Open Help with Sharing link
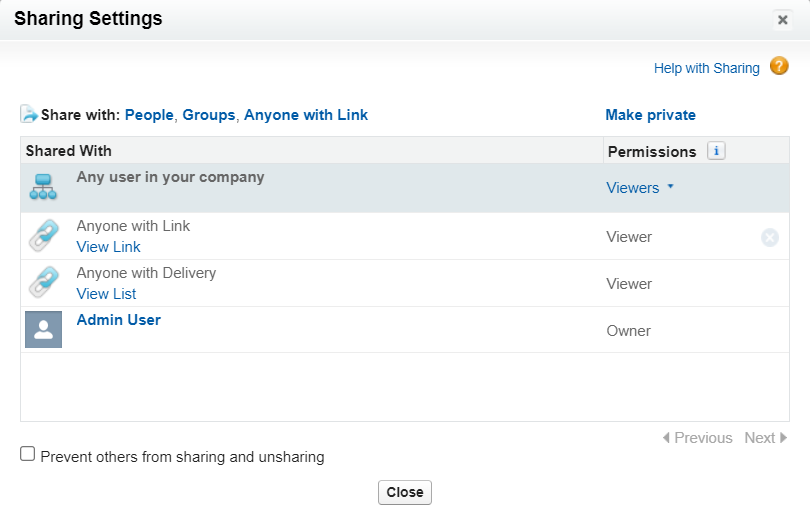 pos(707,68)
